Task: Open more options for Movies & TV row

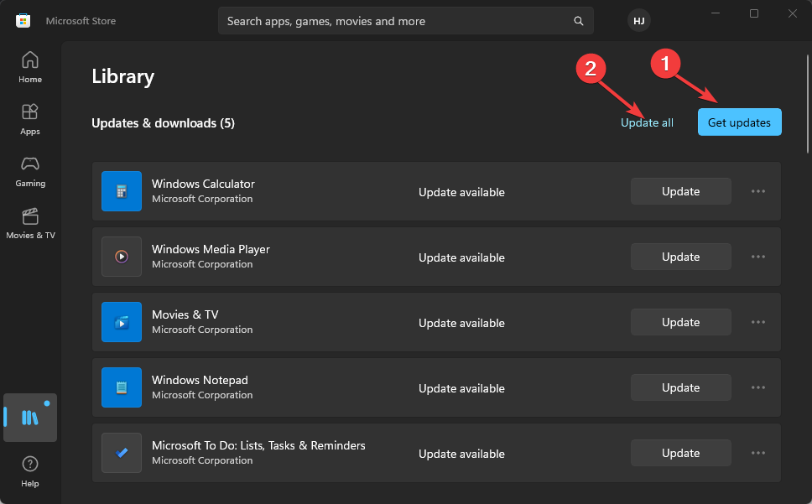Action: click(x=758, y=322)
